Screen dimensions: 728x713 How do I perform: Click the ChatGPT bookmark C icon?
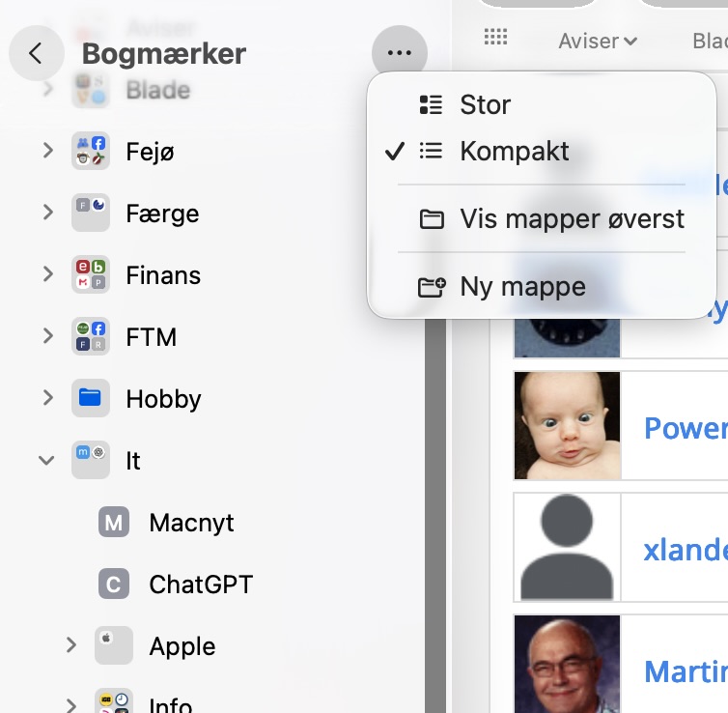pyautogui.click(x=114, y=585)
